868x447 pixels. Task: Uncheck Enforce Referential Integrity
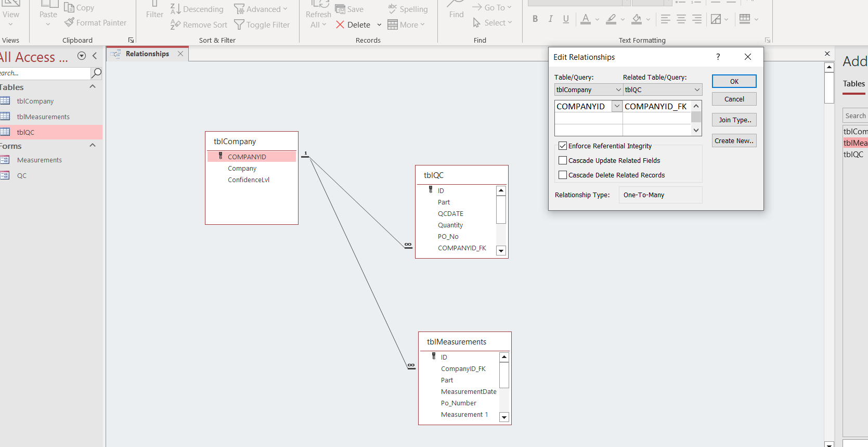coord(563,146)
